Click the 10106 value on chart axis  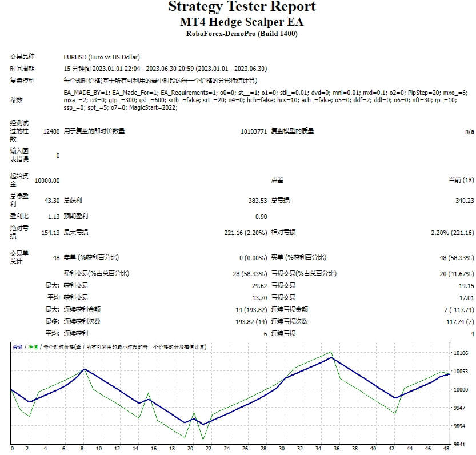pyautogui.click(x=462, y=353)
